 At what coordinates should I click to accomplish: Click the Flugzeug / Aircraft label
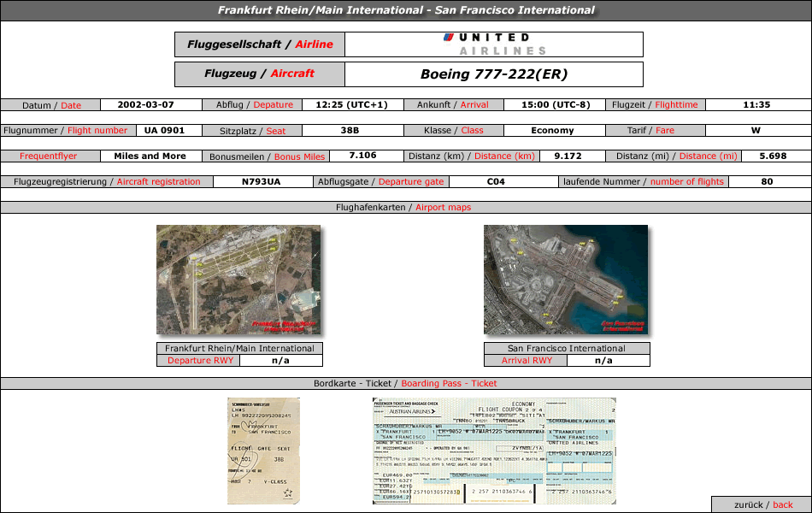tap(260, 74)
